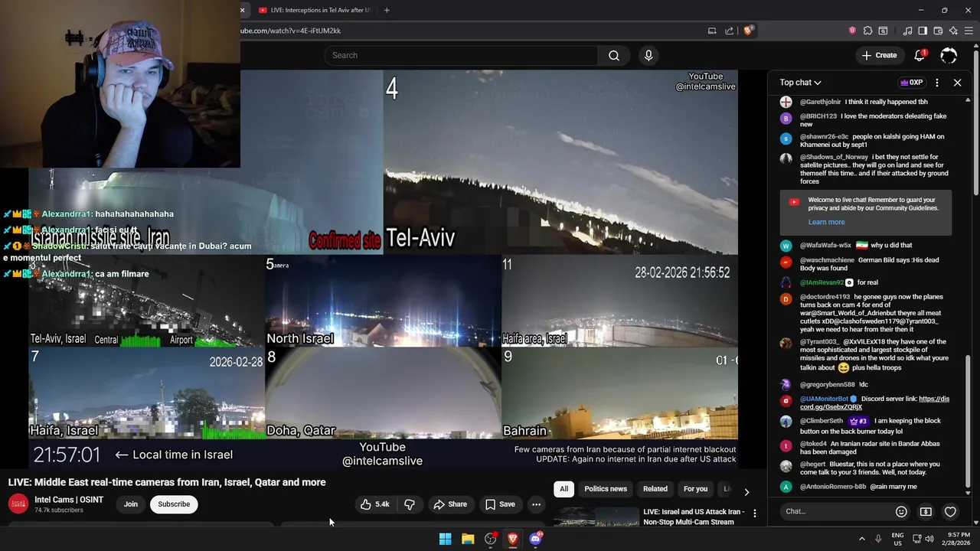Show more filter chips with the right arrow

[746, 492]
